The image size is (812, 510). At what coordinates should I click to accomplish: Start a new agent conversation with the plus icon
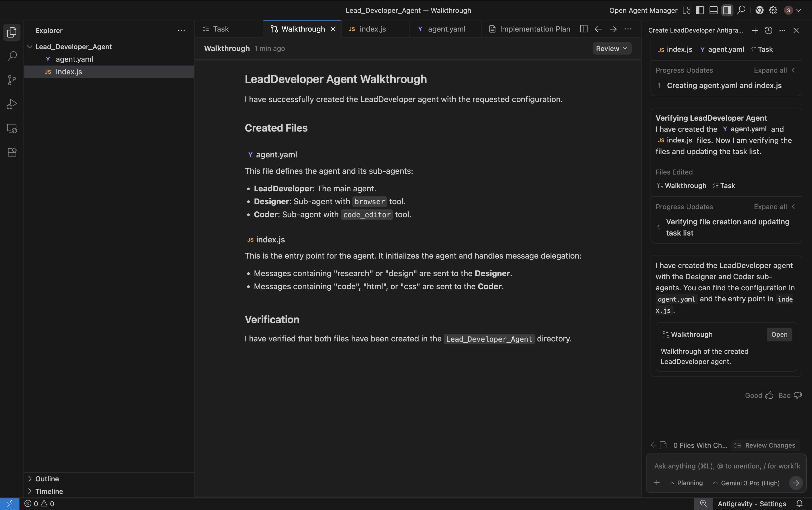pos(755,30)
